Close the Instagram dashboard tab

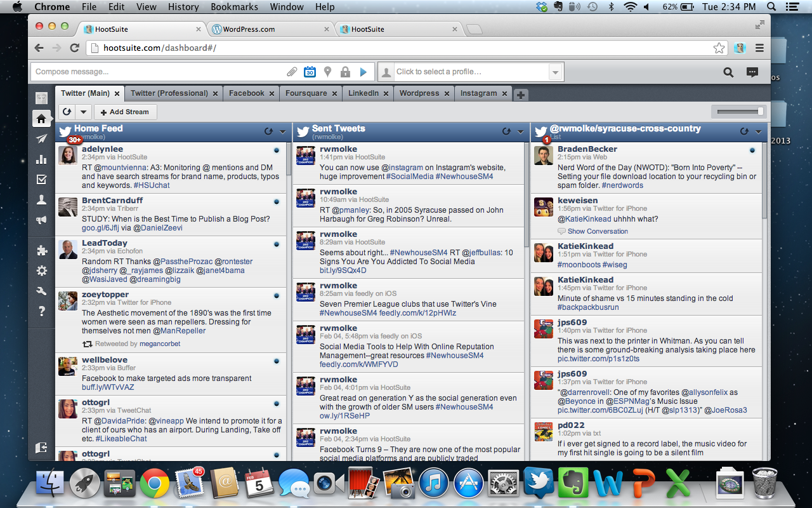click(x=505, y=93)
